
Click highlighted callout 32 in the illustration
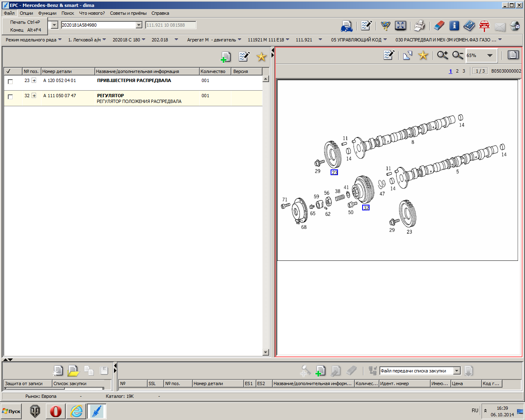[x=366, y=208]
